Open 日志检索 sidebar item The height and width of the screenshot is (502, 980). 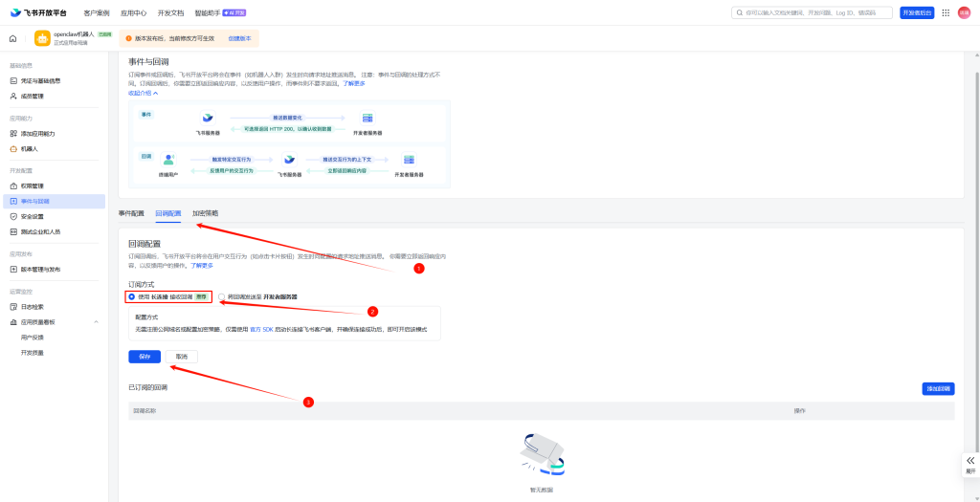[x=54, y=307]
